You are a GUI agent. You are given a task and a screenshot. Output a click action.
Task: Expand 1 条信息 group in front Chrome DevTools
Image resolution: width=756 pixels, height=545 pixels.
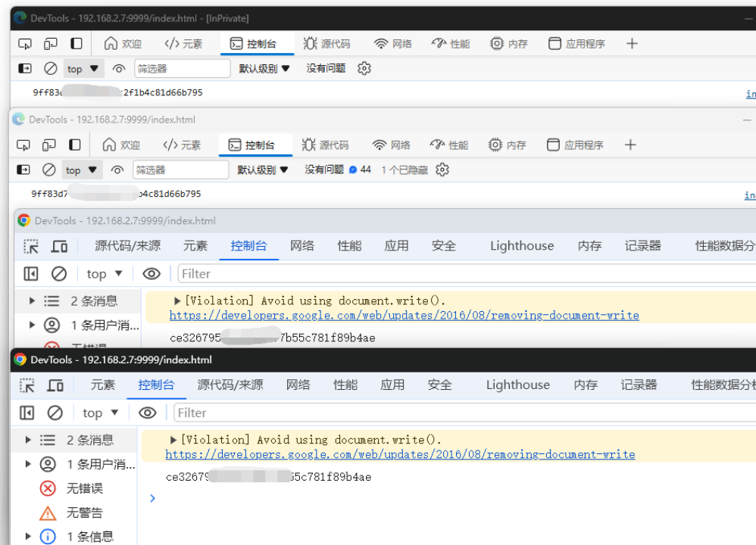coord(28,537)
